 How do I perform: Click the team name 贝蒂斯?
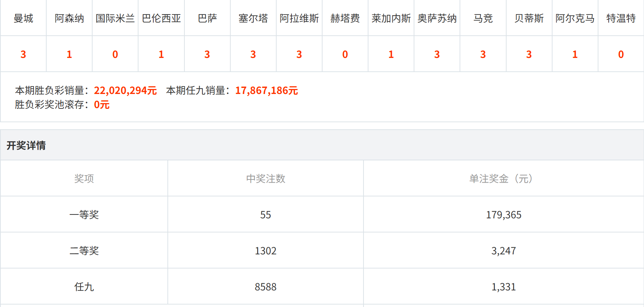[529, 18]
